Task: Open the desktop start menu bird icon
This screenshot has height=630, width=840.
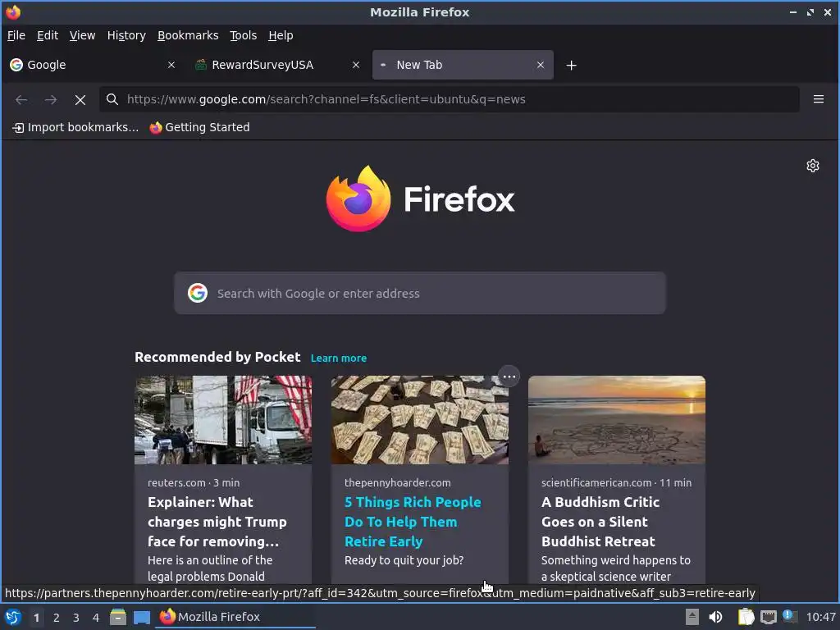Action: point(13,617)
